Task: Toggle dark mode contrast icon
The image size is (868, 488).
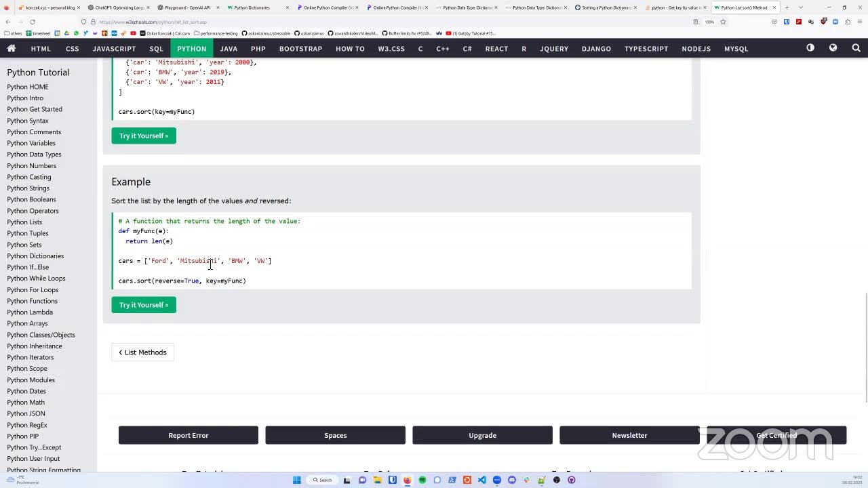Action: (x=810, y=48)
